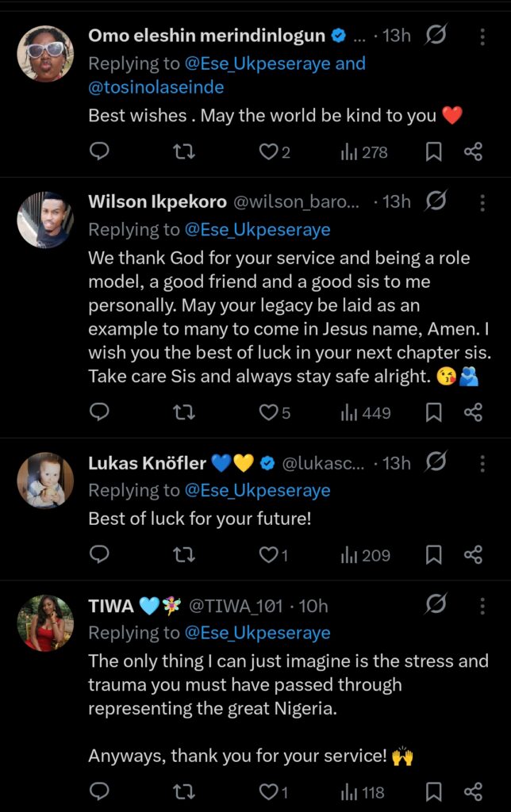Image resolution: width=511 pixels, height=812 pixels.
Task: Retweet Wilson Ikpekoro's reply
Action: coord(184,412)
